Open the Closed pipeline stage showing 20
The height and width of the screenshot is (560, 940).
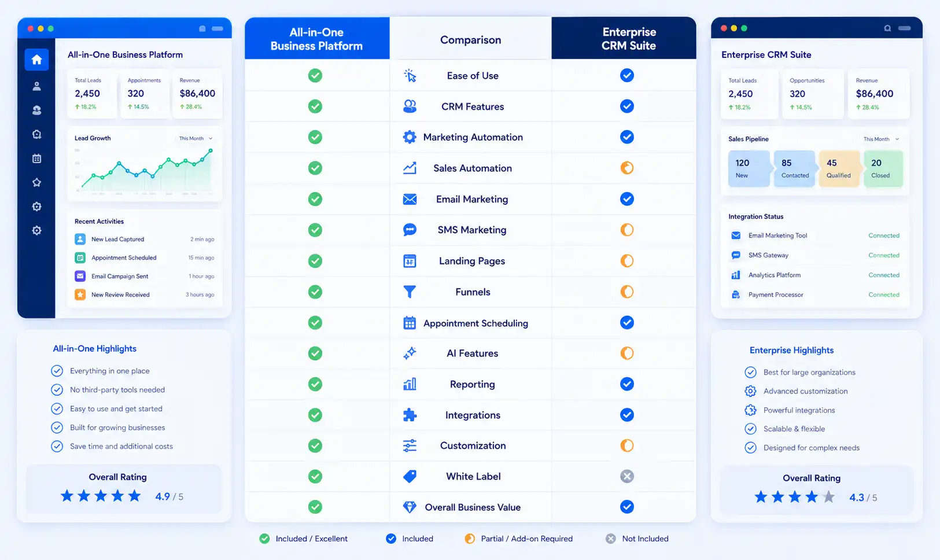[883, 168]
